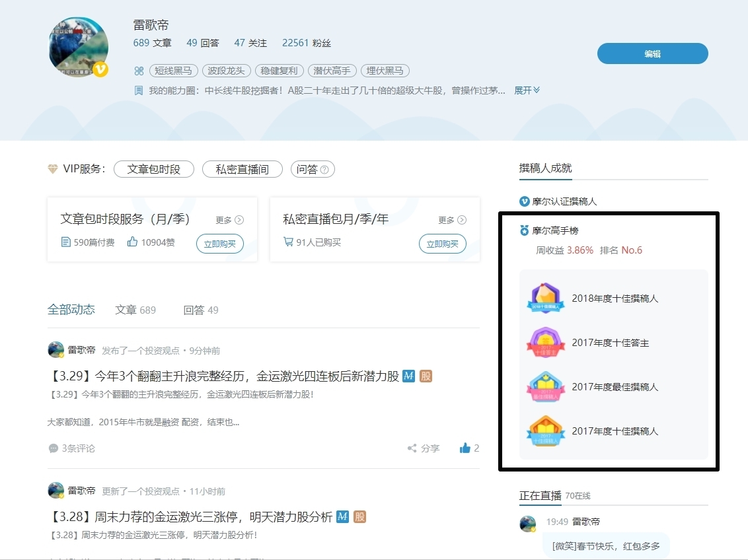Switch to the 文章 689 tab
Viewport: 748px width, 560px height.
tap(135, 310)
